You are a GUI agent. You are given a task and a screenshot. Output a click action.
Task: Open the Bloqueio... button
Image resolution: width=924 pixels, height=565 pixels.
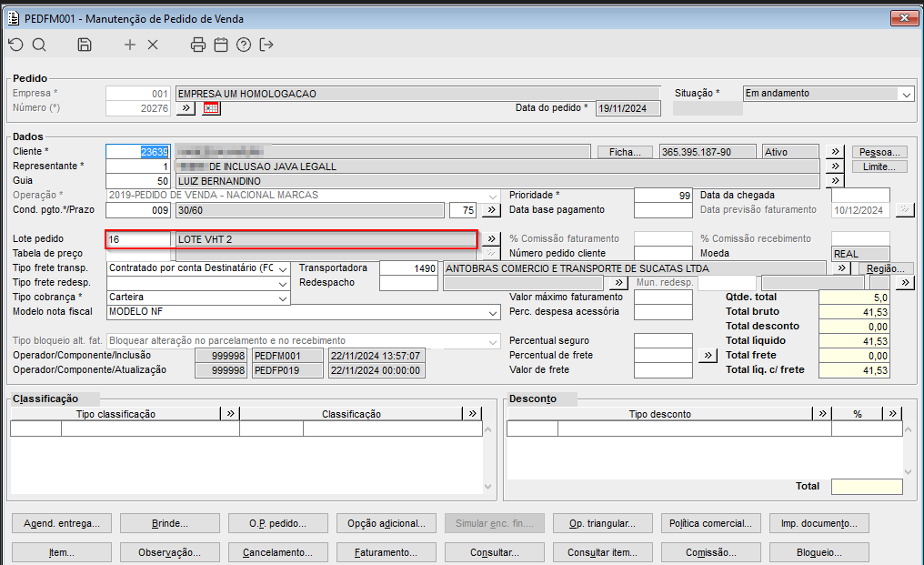point(819,552)
